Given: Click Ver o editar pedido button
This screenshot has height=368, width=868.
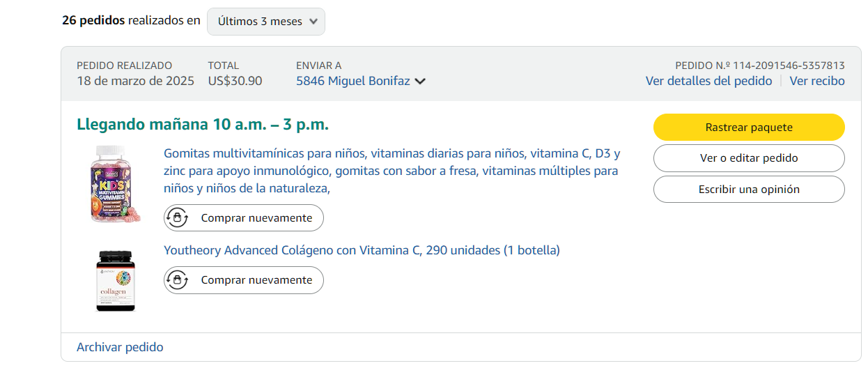Looking at the screenshot, I should click(749, 158).
